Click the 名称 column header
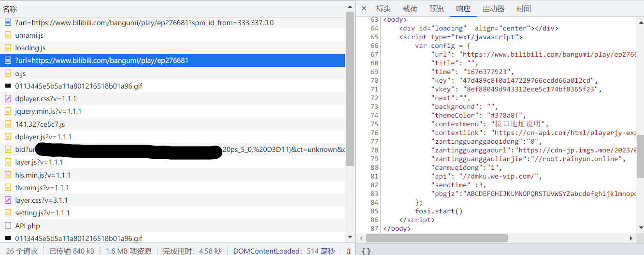Viewport: 644px width, 255px height. point(10,9)
